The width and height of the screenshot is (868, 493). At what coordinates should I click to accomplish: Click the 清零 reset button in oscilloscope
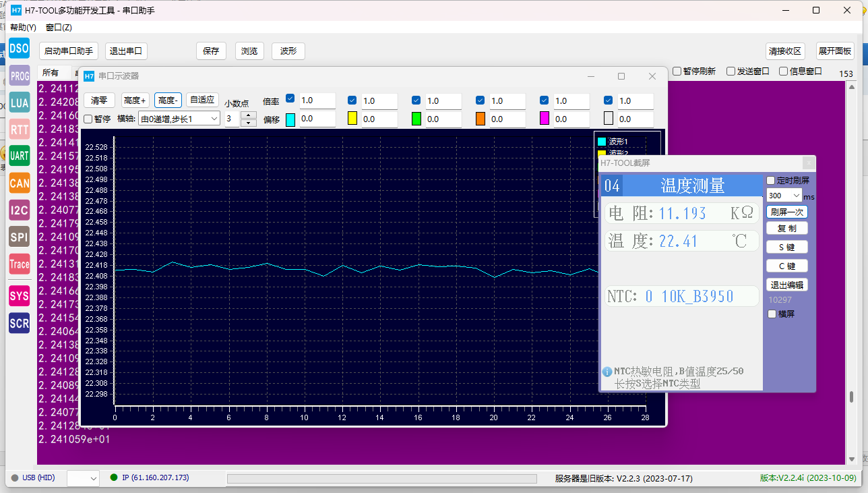coord(99,100)
